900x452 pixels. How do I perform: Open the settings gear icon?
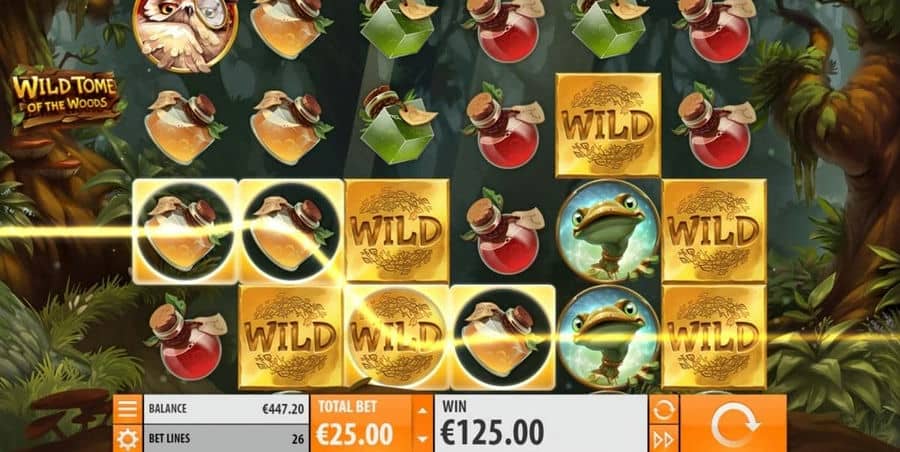point(127,439)
